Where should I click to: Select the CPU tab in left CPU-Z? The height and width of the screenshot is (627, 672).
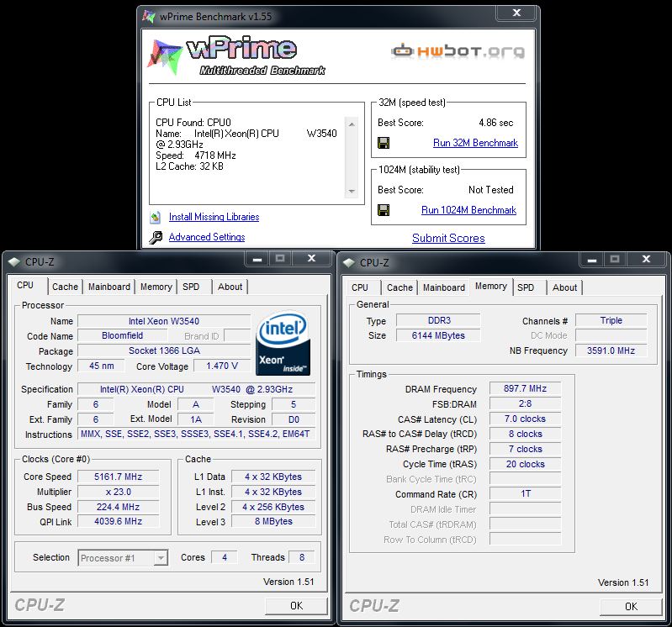(25, 285)
